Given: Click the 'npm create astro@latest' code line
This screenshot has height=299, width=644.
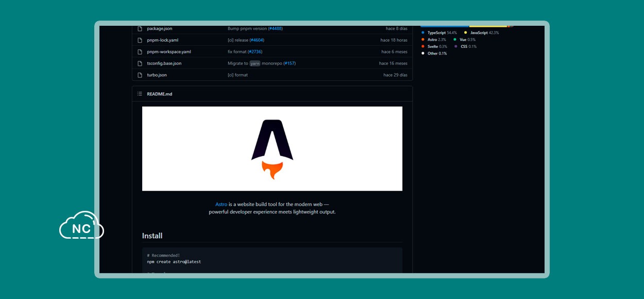Looking at the screenshot, I should coord(174,262).
